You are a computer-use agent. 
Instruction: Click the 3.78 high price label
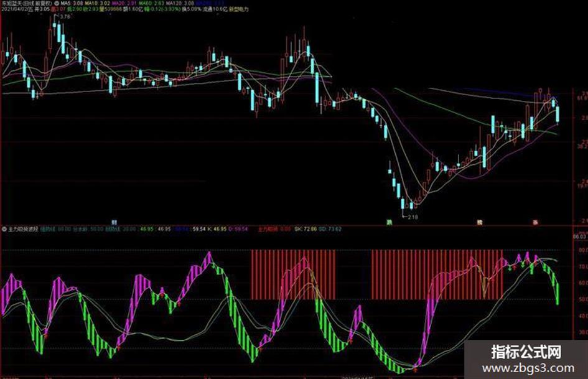pos(65,17)
